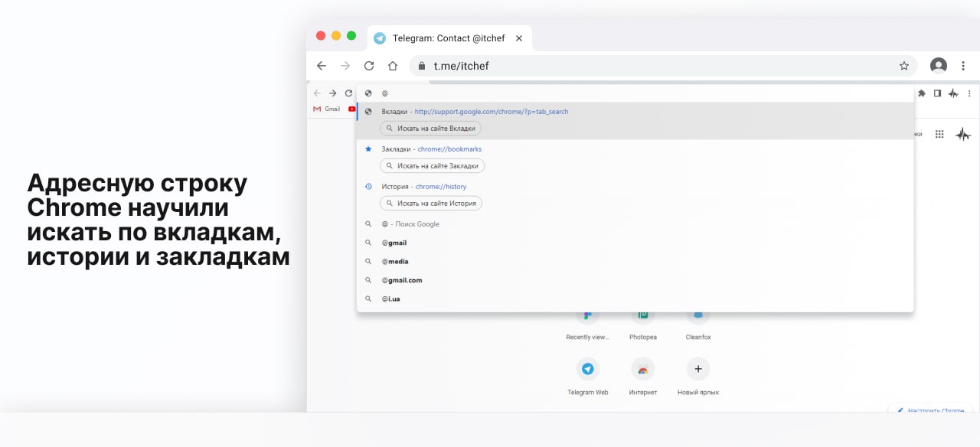980x447 pixels.
Task: Open the home page via house icon
Action: (393, 66)
